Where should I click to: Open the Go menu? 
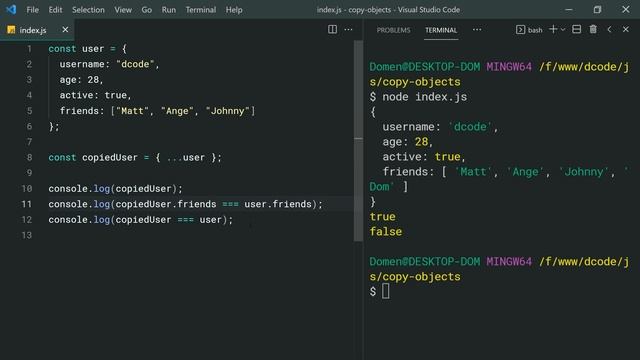click(147, 9)
